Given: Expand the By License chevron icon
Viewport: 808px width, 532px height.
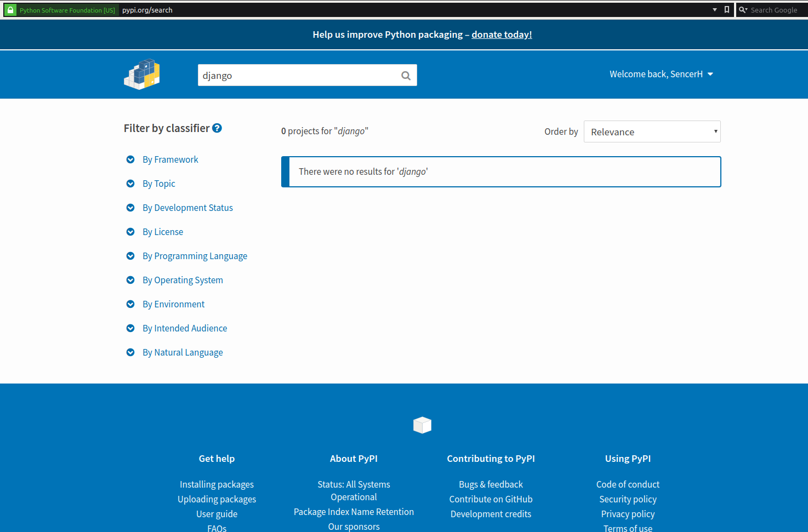Looking at the screenshot, I should point(130,232).
